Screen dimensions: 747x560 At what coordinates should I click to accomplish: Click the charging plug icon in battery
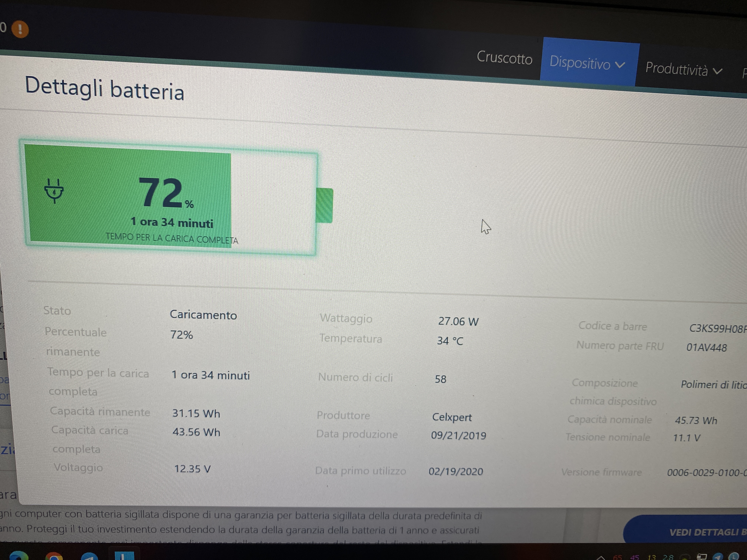(54, 191)
